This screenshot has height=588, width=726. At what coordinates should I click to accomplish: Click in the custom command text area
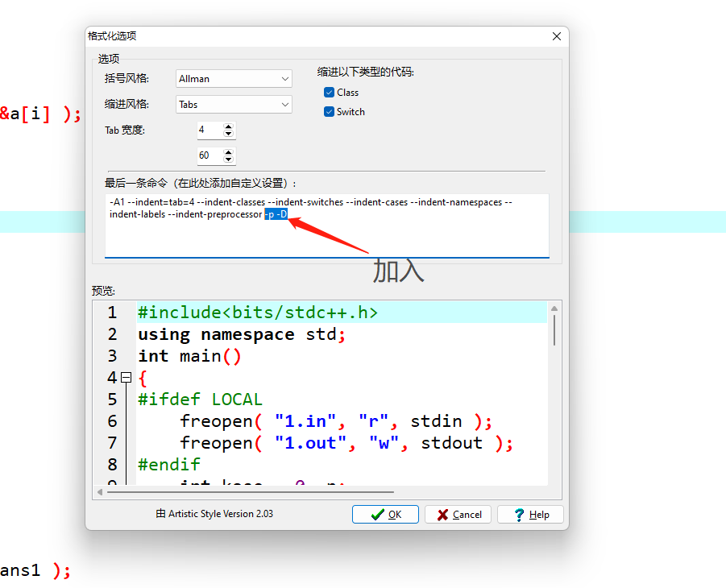(x=327, y=226)
